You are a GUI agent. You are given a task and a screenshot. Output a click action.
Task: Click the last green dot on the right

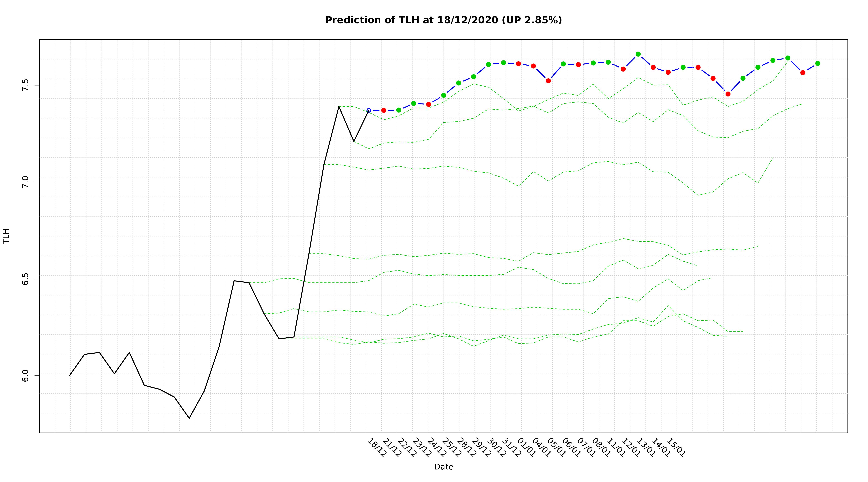point(818,63)
